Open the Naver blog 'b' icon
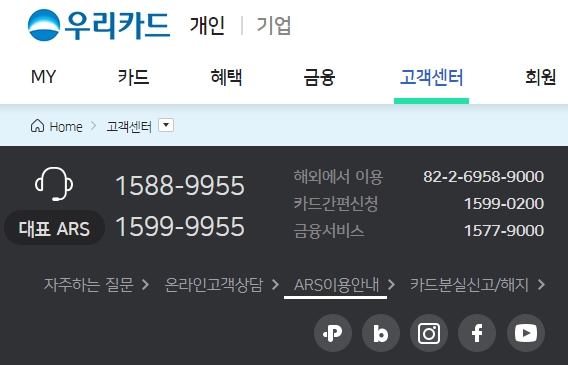Screen dimensions: 568x365 coord(381,333)
